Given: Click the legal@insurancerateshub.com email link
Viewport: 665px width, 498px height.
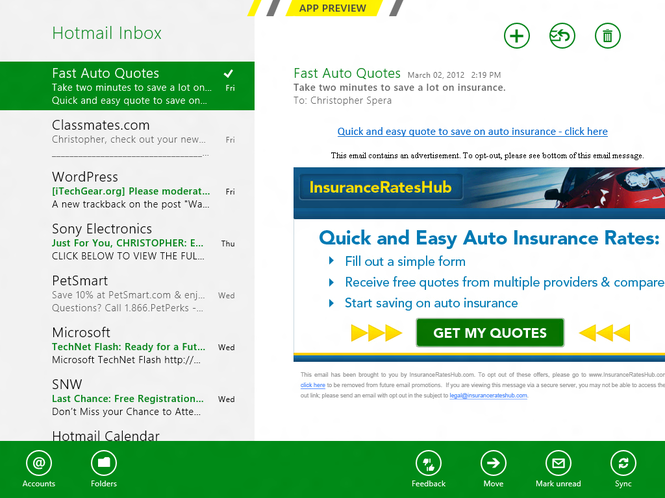Looking at the screenshot, I should [x=488, y=395].
